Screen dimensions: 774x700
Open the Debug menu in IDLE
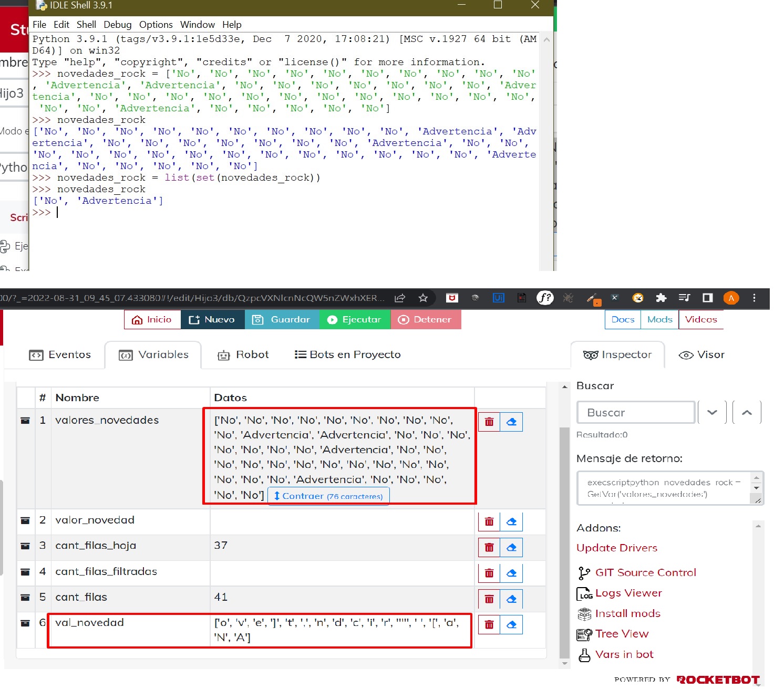coord(117,25)
